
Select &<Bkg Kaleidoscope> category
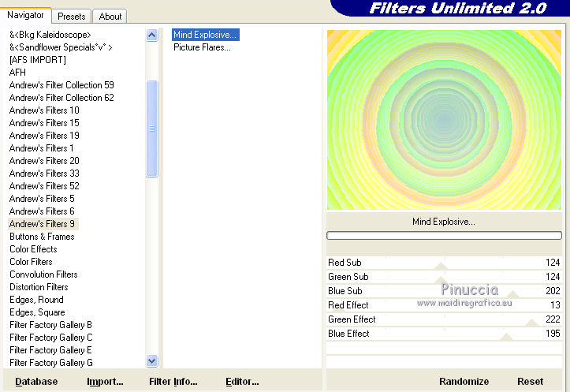point(50,35)
